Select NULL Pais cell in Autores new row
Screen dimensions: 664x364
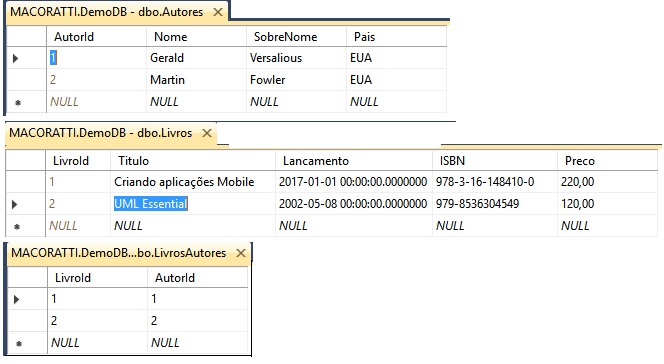point(396,102)
